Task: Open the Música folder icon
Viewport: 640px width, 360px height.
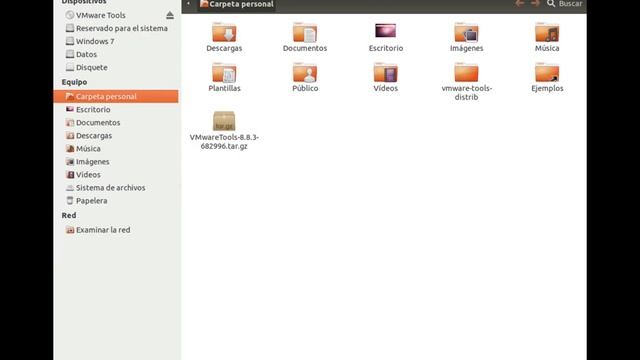Action: click(547, 32)
